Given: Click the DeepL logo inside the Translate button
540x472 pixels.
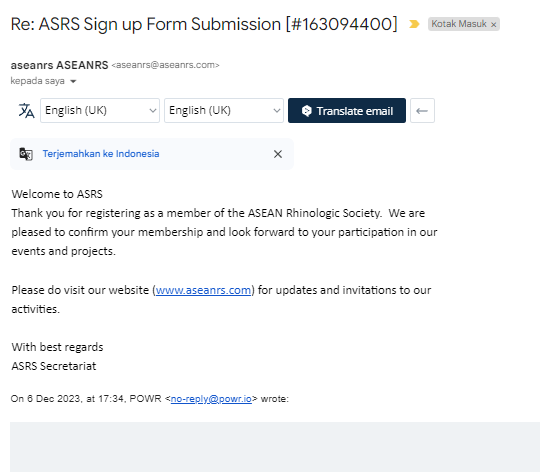Looking at the screenshot, I should tap(307, 111).
